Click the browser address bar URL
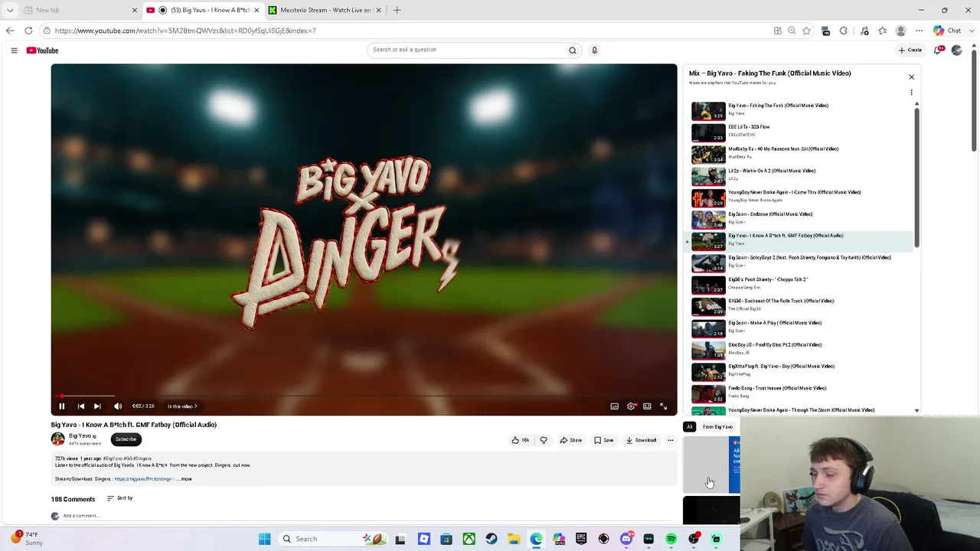 click(x=185, y=31)
